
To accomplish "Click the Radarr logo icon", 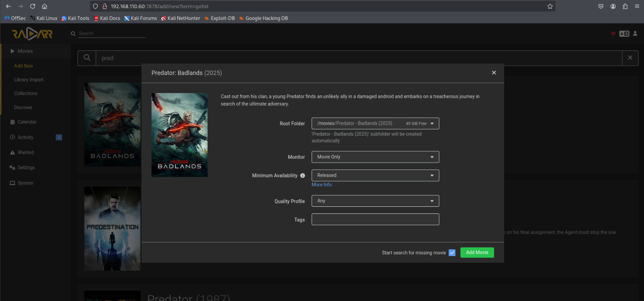I will point(32,34).
